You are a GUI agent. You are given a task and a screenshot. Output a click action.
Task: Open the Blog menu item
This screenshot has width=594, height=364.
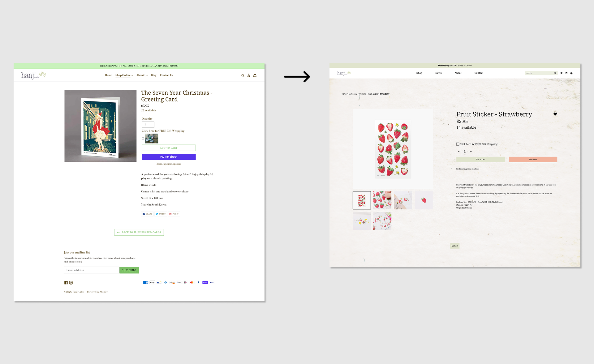click(x=154, y=75)
